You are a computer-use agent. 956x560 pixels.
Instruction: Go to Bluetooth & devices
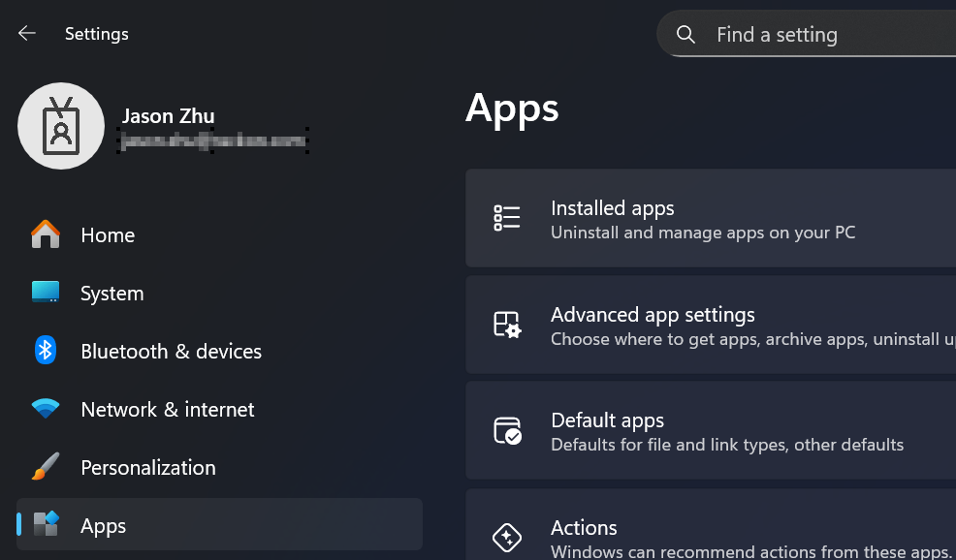(171, 352)
